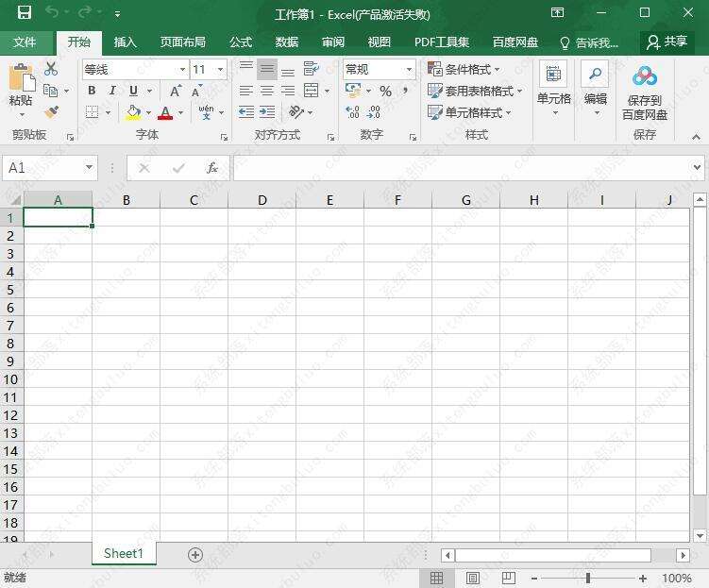Select the Format Painter brush
This screenshot has width=709, height=588.
coord(51,111)
